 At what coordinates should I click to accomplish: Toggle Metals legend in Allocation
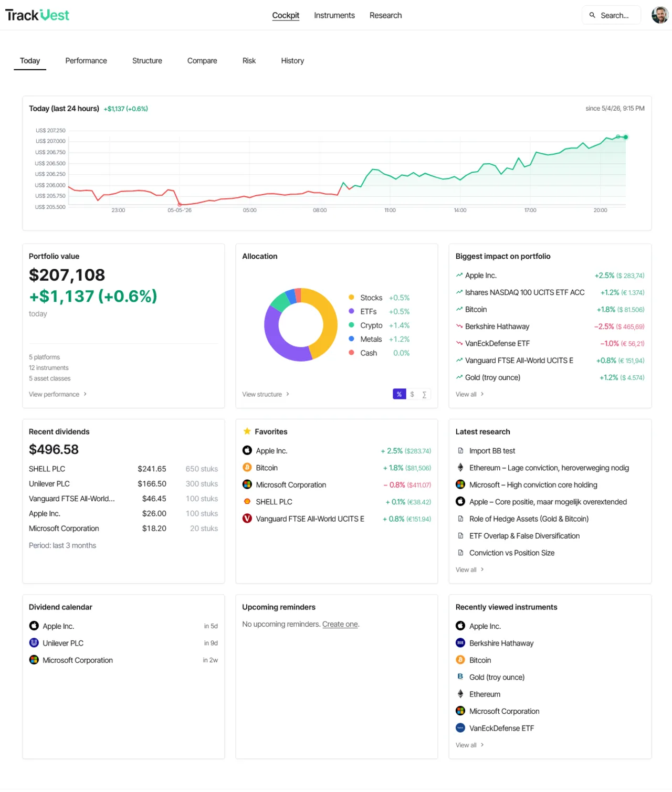pos(379,339)
